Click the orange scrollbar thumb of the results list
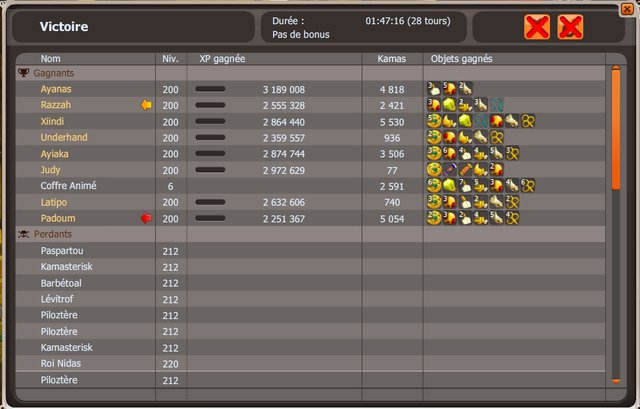Image resolution: width=640 pixels, height=409 pixels. [x=616, y=128]
